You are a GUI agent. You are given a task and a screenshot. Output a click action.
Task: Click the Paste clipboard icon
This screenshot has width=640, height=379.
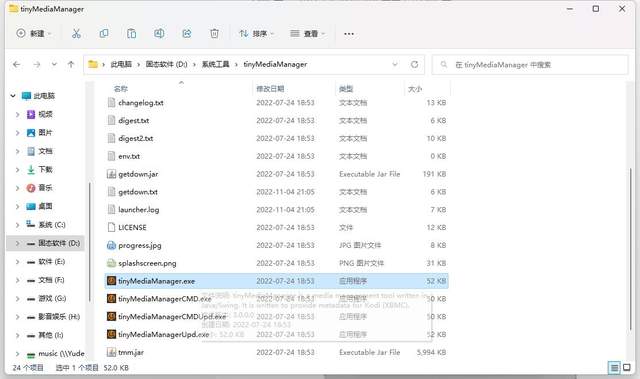131,33
